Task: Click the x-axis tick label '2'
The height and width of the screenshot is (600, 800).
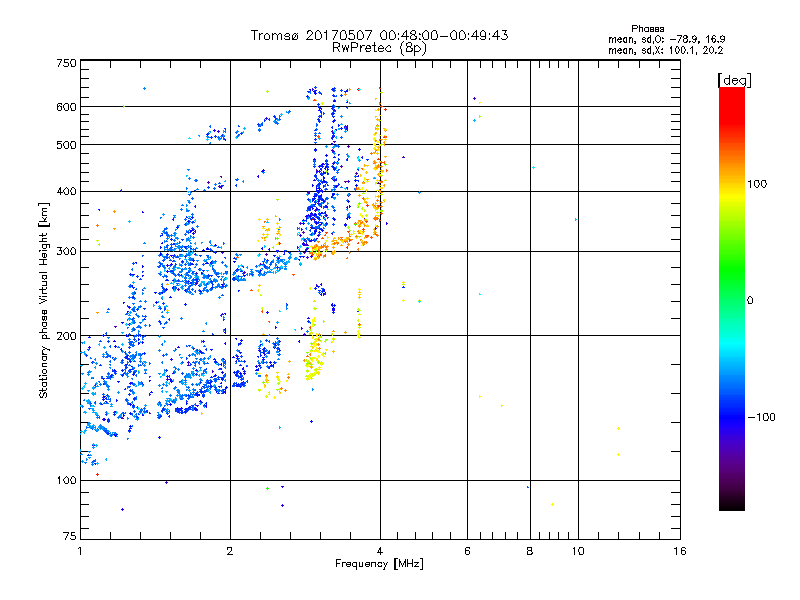Action: (x=230, y=551)
